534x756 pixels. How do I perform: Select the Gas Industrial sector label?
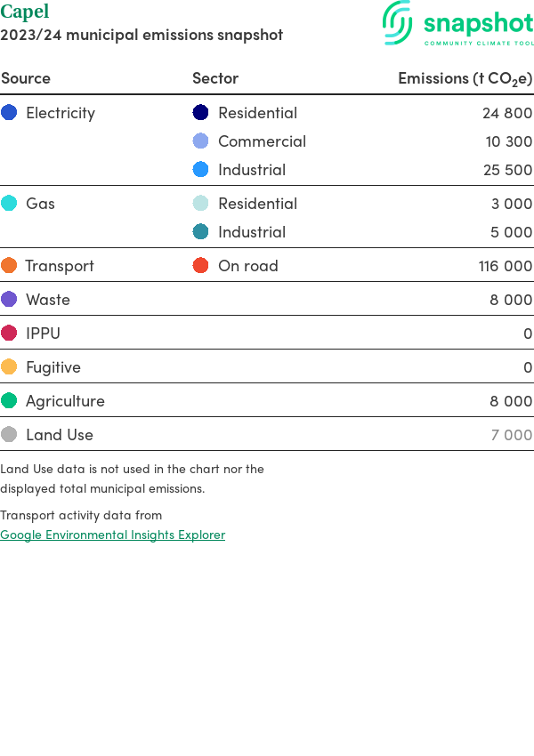[252, 232]
